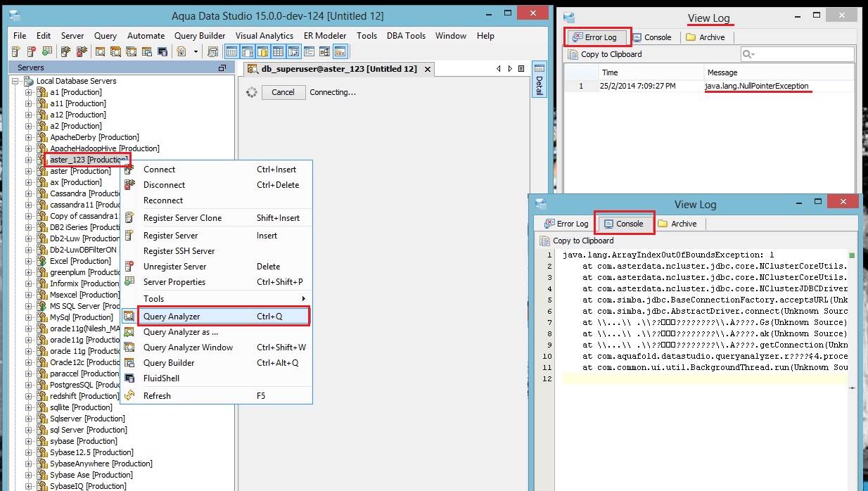Choose FluidShell in context menu
Image resolution: width=868 pixels, height=491 pixels.
(x=216, y=378)
